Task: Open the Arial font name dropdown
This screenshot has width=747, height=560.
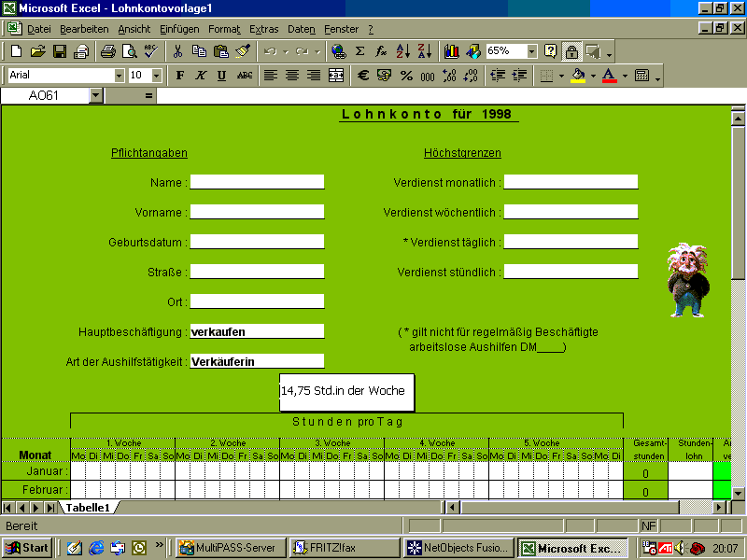Action: [x=119, y=76]
